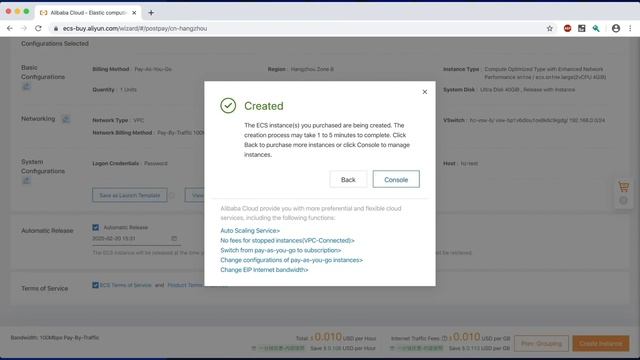Click the orange Create Instance button

[601, 343]
